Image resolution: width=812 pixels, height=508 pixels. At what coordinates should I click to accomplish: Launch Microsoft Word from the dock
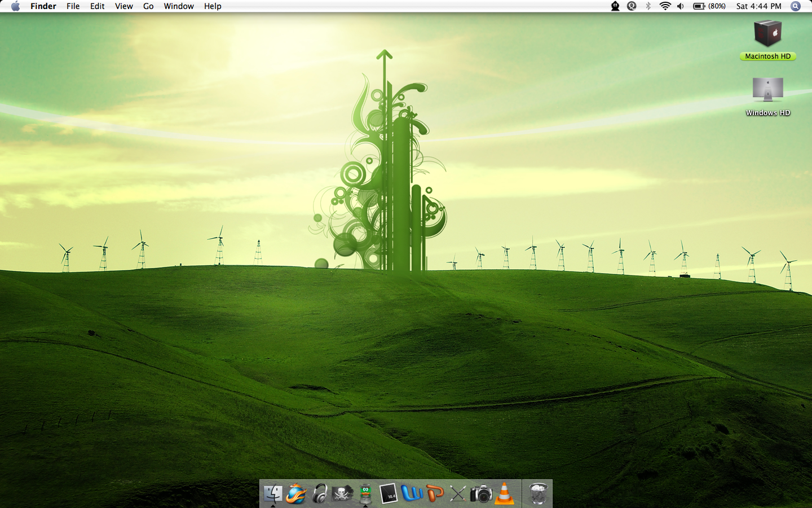(412, 494)
